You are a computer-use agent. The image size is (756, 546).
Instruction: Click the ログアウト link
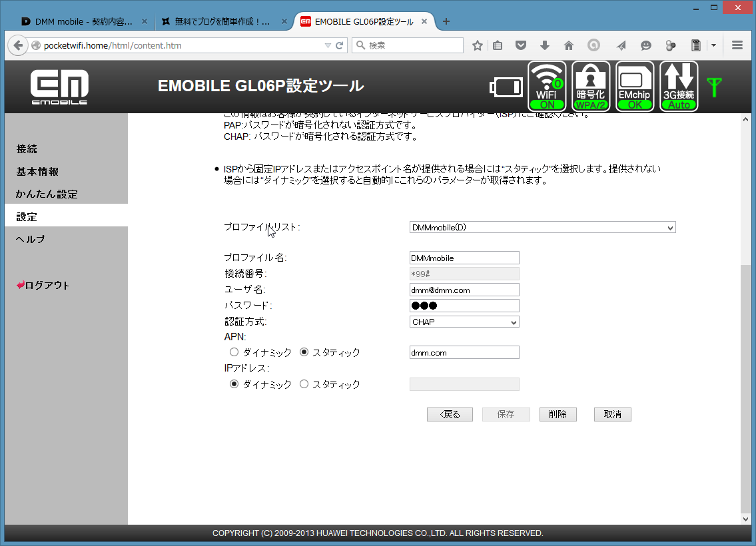pos(43,285)
